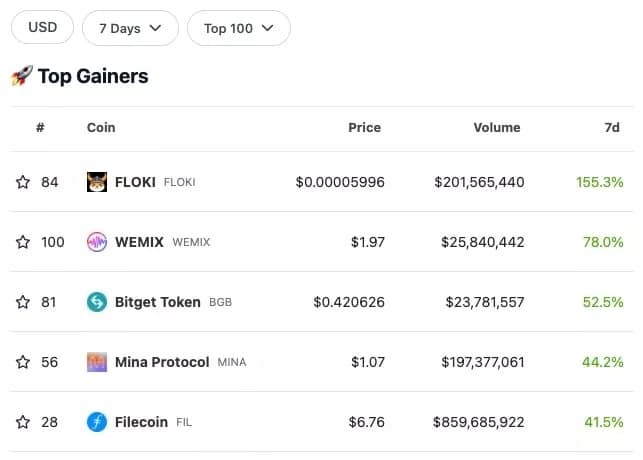This screenshot has width=643, height=460.
Task: Click the FLOKI coin logo icon
Action: [x=97, y=182]
